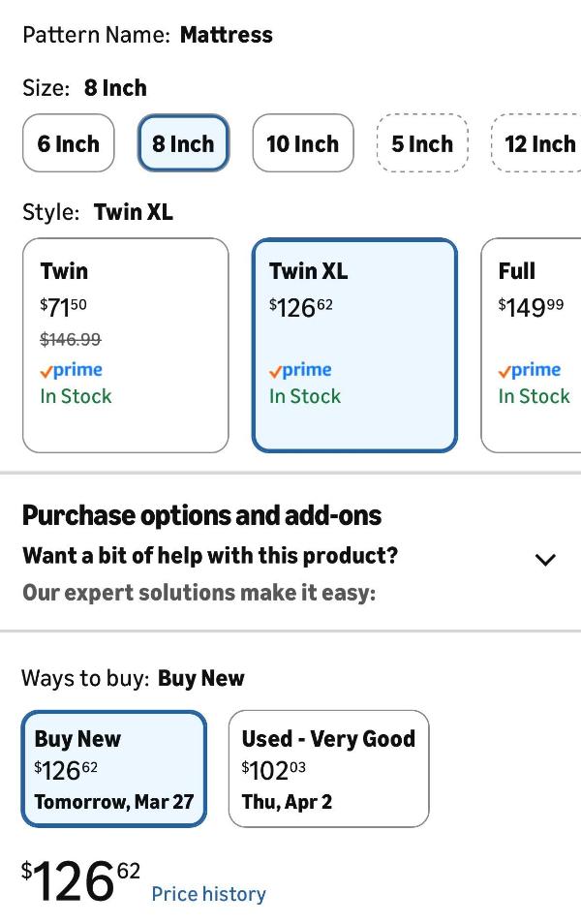Open the Price history link
This screenshot has width=581, height=924.
coord(208,894)
